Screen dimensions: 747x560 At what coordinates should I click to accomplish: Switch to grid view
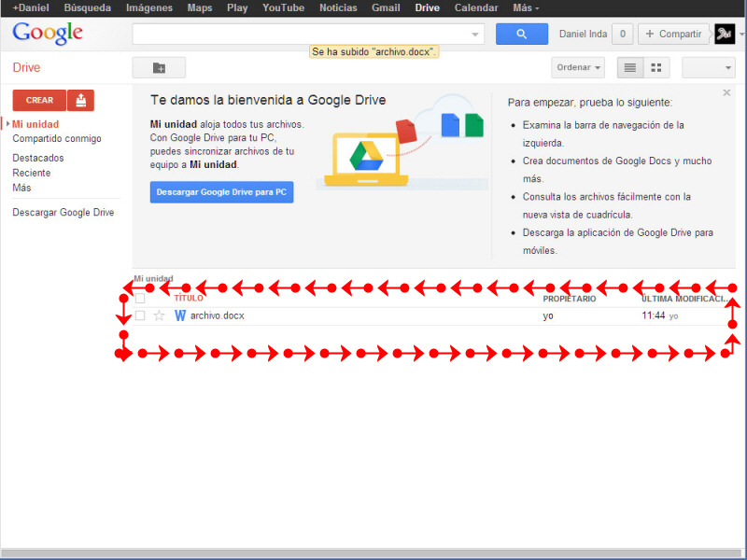[656, 67]
